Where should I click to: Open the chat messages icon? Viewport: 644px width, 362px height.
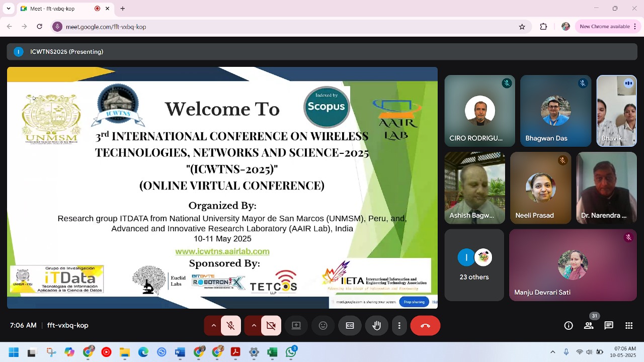pos(609,326)
